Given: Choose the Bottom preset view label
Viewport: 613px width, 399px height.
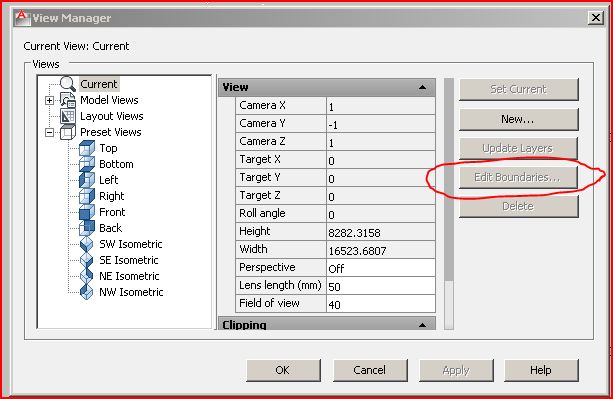Looking at the screenshot, I should point(116,164).
